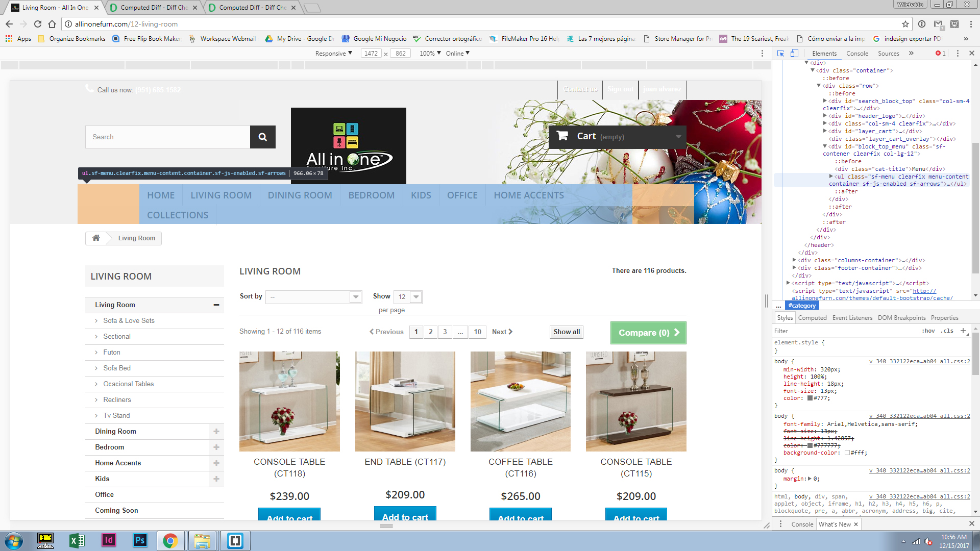Switch to the Console tab in DevTools
Image resolution: width=980 pixels, height=551 pixels.
coord(857,53)
